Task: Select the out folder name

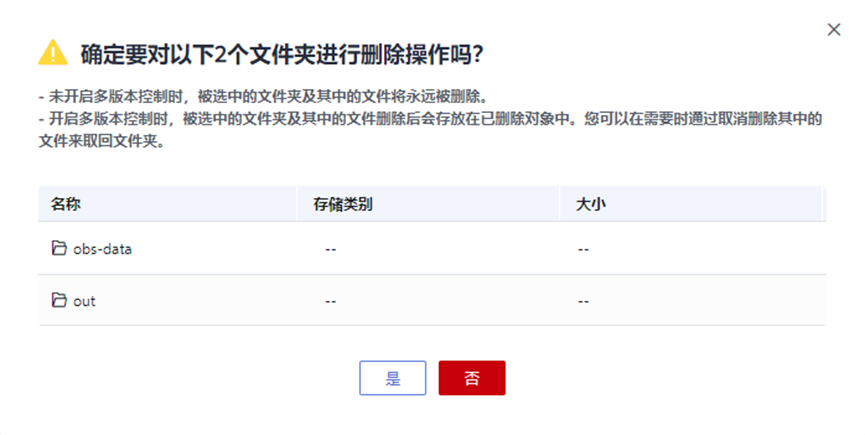Action: 84,300
